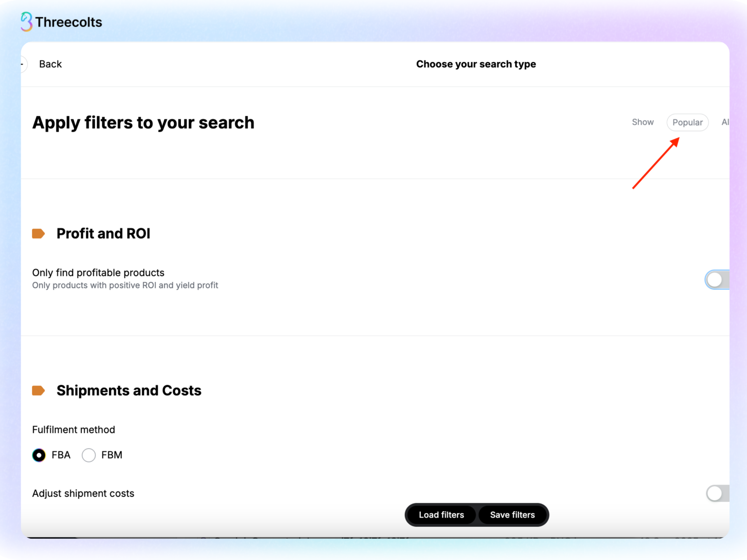This screenshot has height=560, width=747.
Task: Click the Fulfilment method label
Action: (74, 430)
